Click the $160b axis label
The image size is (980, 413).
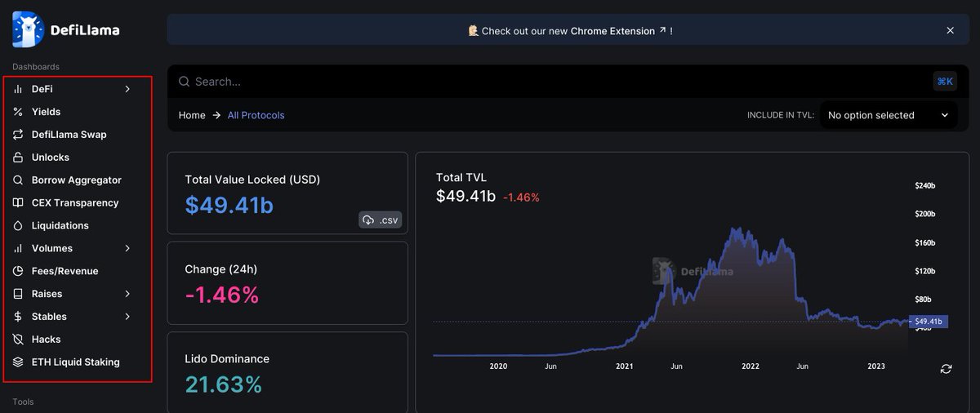click(924, 242)
